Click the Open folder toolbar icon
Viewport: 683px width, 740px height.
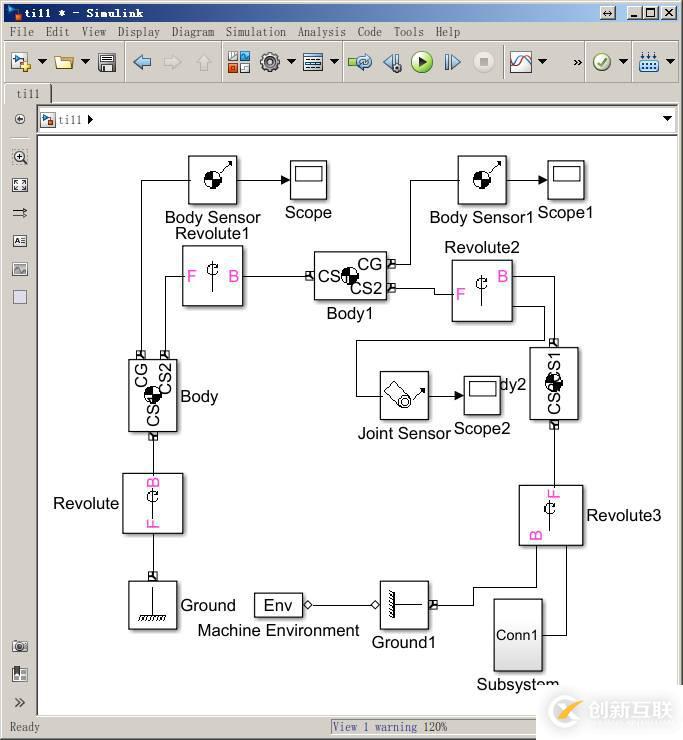tap(64, 62)
